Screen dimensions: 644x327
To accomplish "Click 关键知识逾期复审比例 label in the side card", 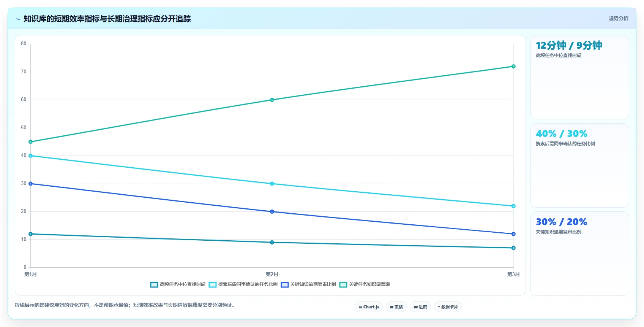I will coord(558,232).
